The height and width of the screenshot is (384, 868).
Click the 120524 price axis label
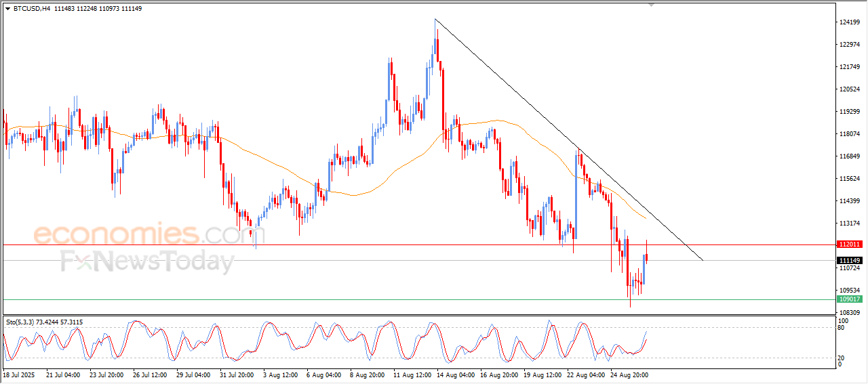(x=850, y=89)
